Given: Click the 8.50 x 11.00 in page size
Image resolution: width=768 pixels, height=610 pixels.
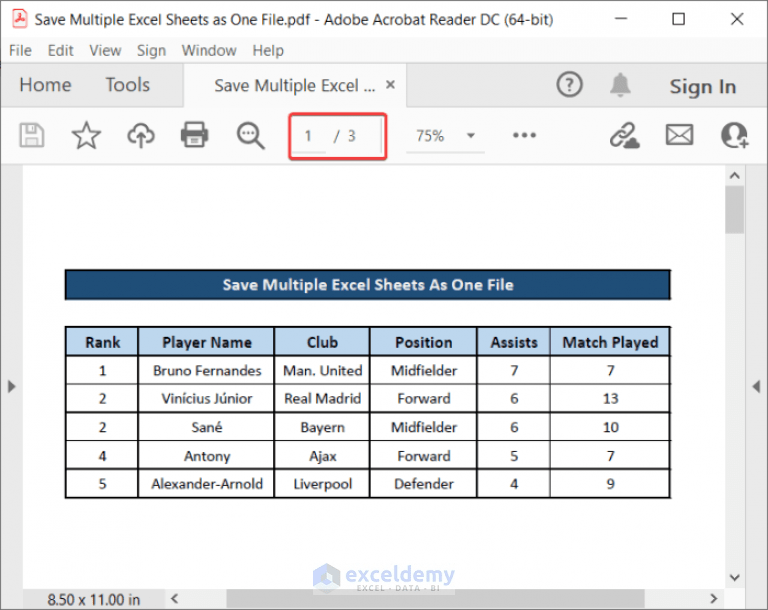Looking at the screenshot, I should click(x=94, y=599).
